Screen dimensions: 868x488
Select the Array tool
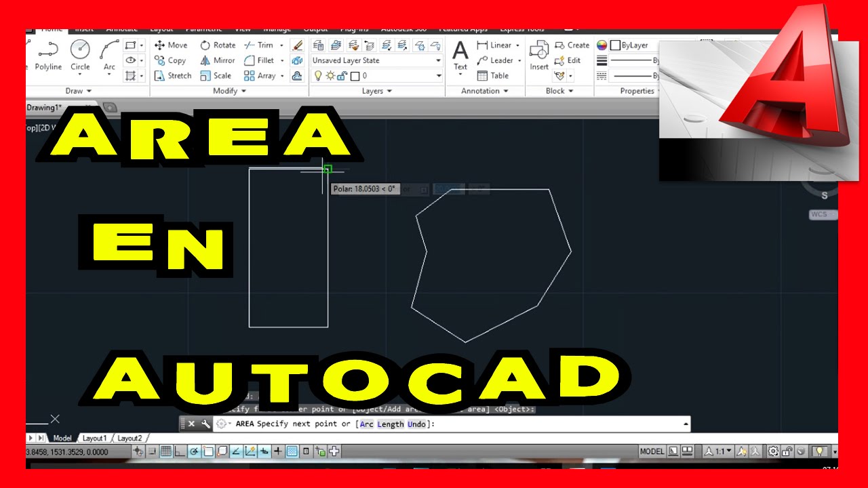coord(260,76)
